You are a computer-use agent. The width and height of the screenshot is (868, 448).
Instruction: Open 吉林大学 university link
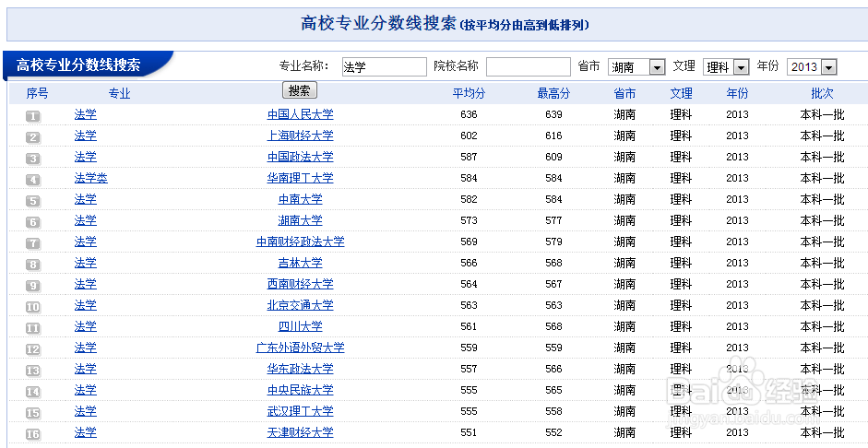tap(300, 263)
